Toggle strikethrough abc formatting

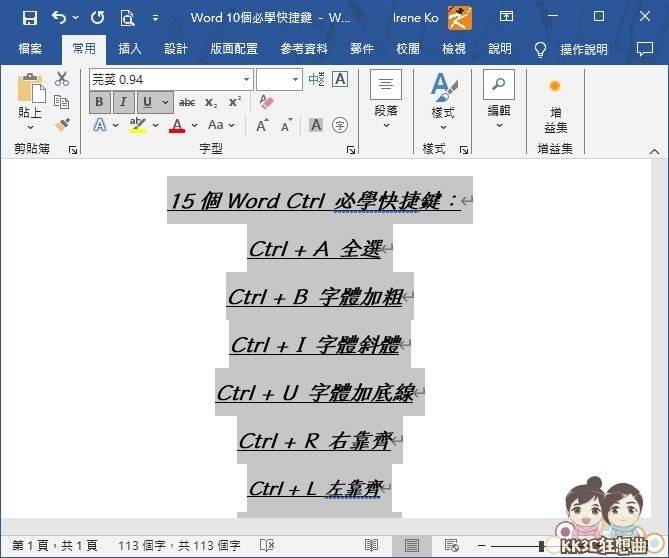(187, 102)
